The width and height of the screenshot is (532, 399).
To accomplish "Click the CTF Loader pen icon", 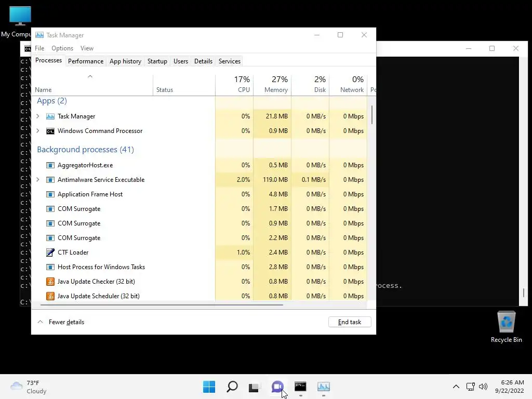I will [x=50, y=252].
